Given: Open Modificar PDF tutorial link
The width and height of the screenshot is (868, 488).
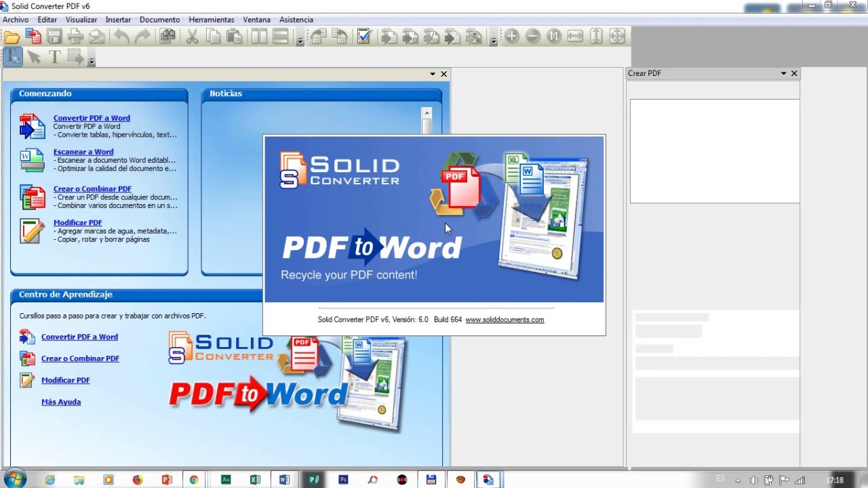Looking at the screenshot, I should tap(66, 380).
